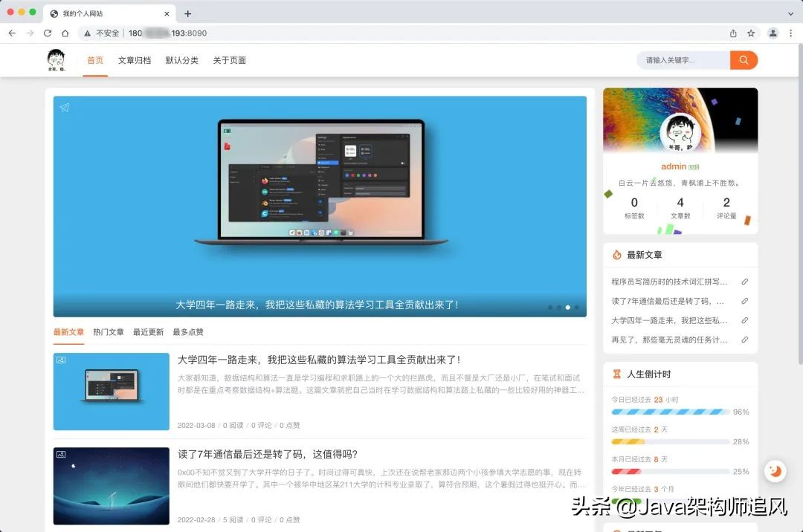Click the flame icon beside 最新文章 panel title
The width and height of the screenshot is (803, 532).
point(617,254)
